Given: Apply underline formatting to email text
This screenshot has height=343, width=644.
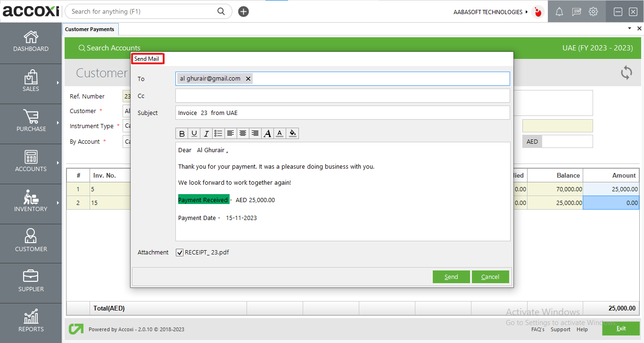Looking at the screenshot, I should (x=194, y=133).
